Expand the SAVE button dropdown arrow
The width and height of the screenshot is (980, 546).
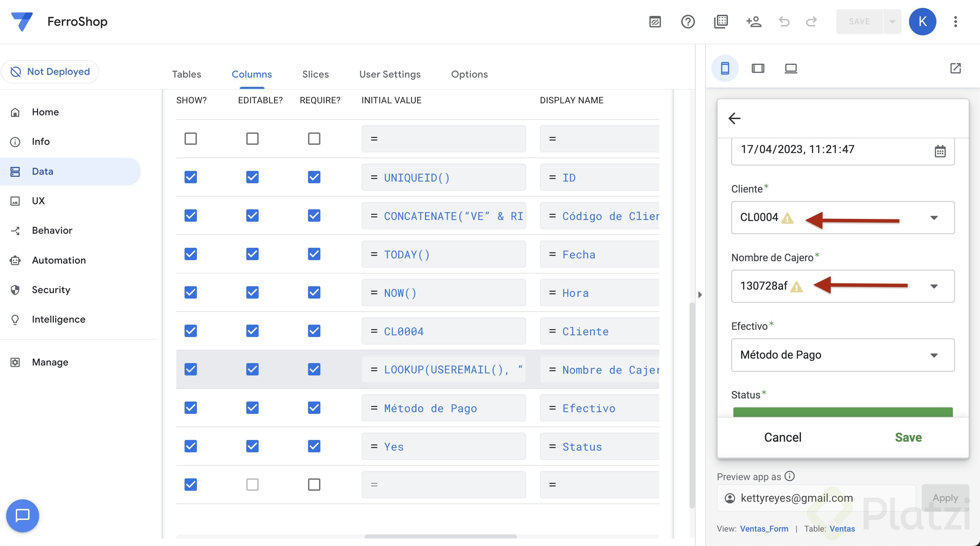pyautogui.click(x=892, y=22)
